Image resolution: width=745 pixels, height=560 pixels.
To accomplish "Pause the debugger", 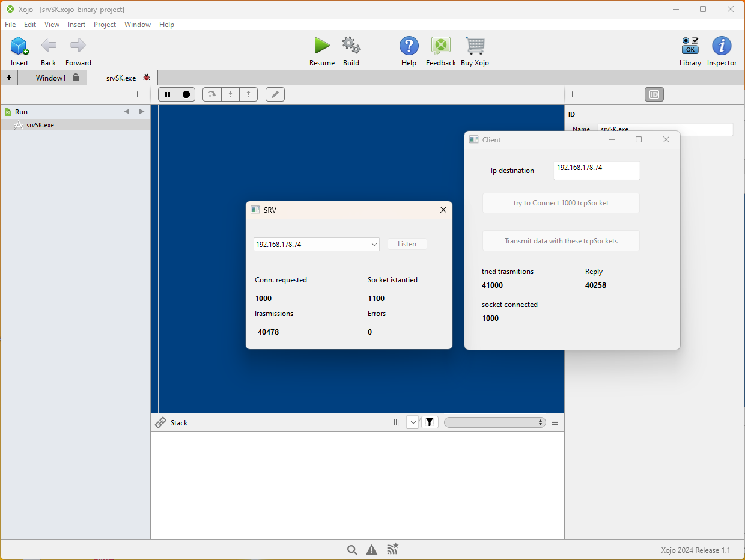I will tap(168, 94).
